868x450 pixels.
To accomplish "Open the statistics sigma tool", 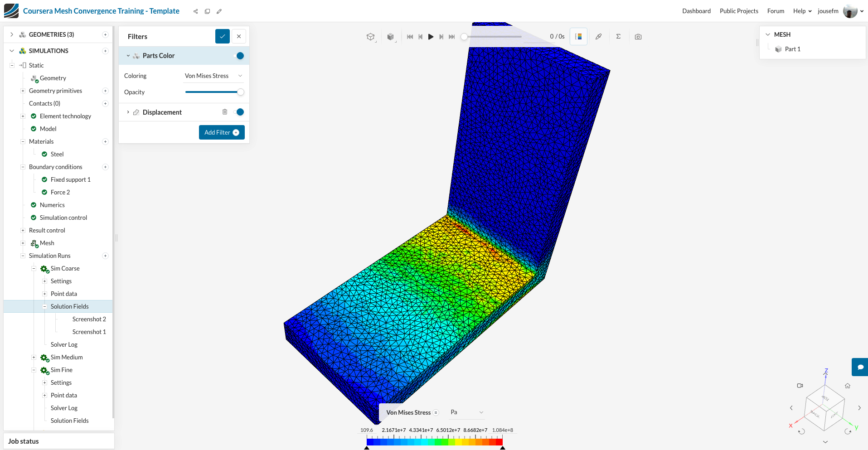I will pyautogui.click(x=618, y=37).
